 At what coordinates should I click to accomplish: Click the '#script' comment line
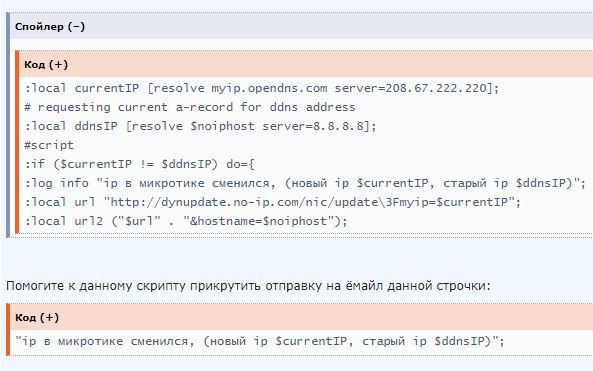(49, 145)
